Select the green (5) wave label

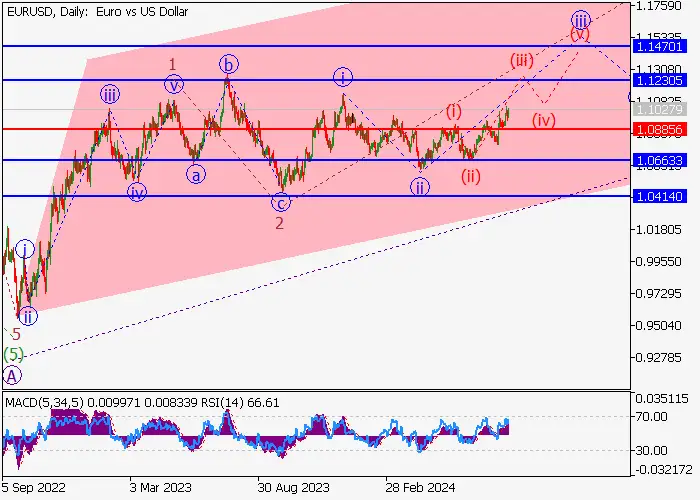pyautogui.click(x=13, y=354)
